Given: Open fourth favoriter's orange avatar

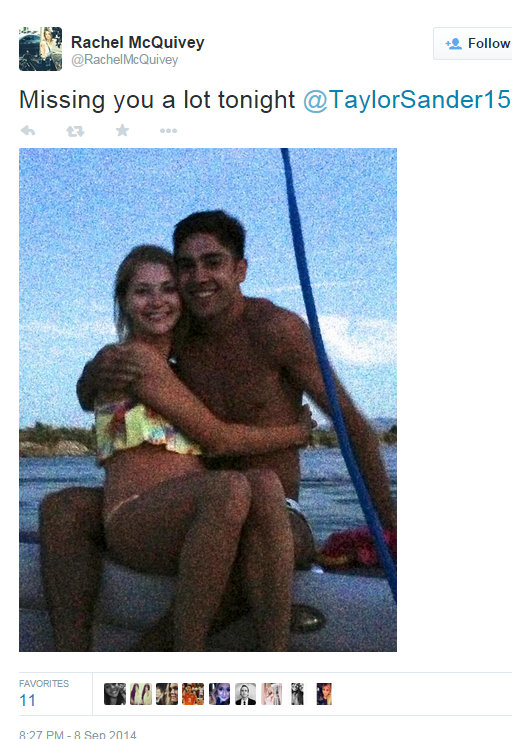Looking at the screenshot, I should pyautogui.click(x=193, y=694).
